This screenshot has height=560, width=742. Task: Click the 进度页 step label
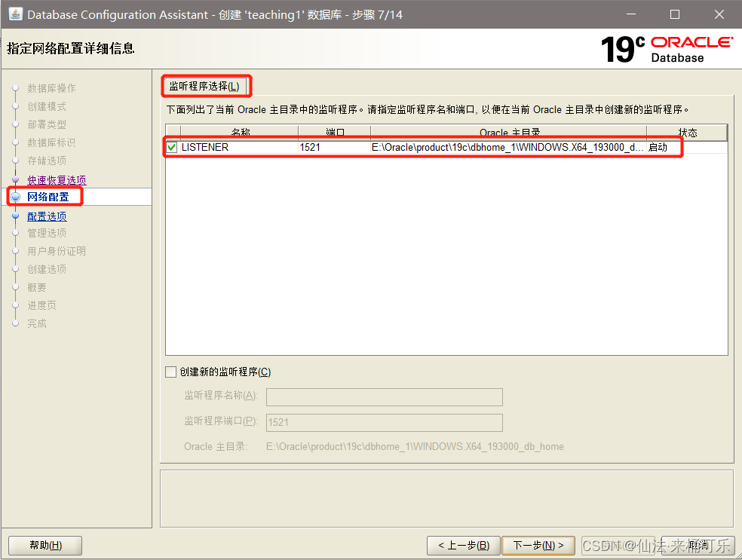[x=41, y=305]
